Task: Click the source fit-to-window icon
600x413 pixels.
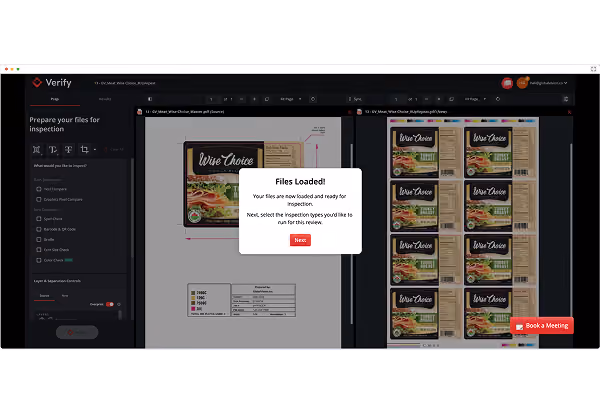Action: (x=267, y=99)
